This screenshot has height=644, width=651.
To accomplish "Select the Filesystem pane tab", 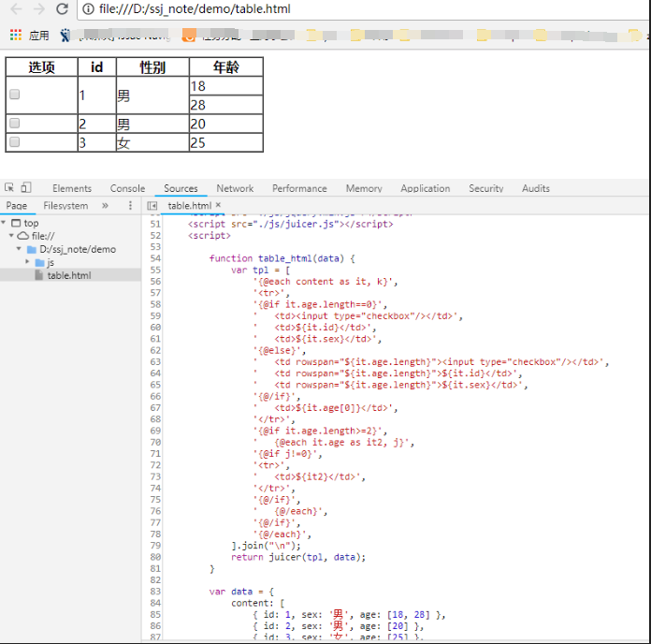I will (65, 206).
